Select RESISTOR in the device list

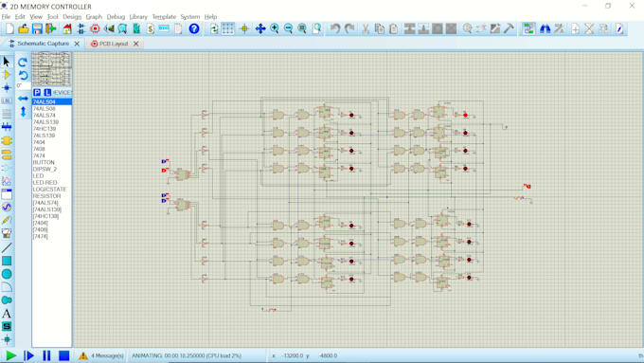point(52,196)
